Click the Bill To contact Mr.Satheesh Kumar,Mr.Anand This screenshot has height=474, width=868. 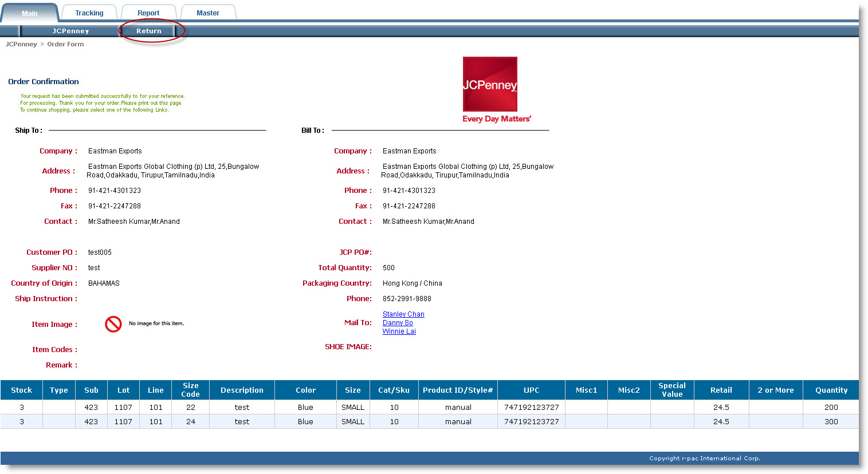click(428, 222)
